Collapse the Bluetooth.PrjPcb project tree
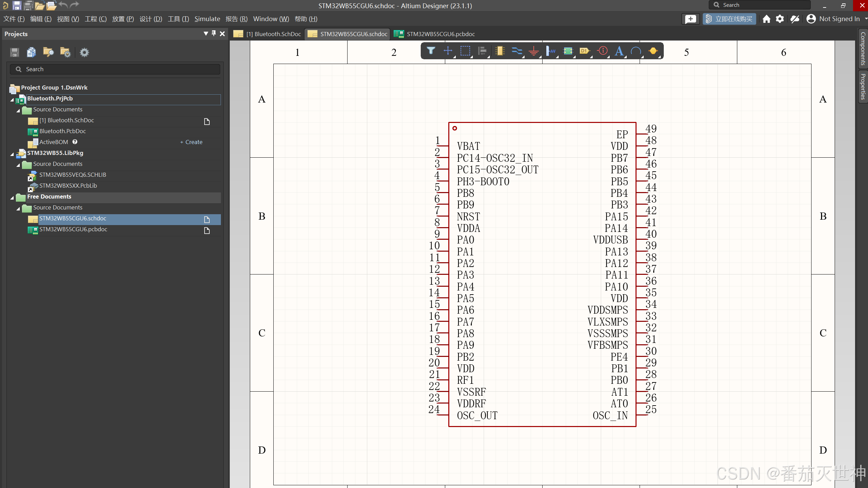The width and height of the screenshot is (868, 488). pos(12,99)
